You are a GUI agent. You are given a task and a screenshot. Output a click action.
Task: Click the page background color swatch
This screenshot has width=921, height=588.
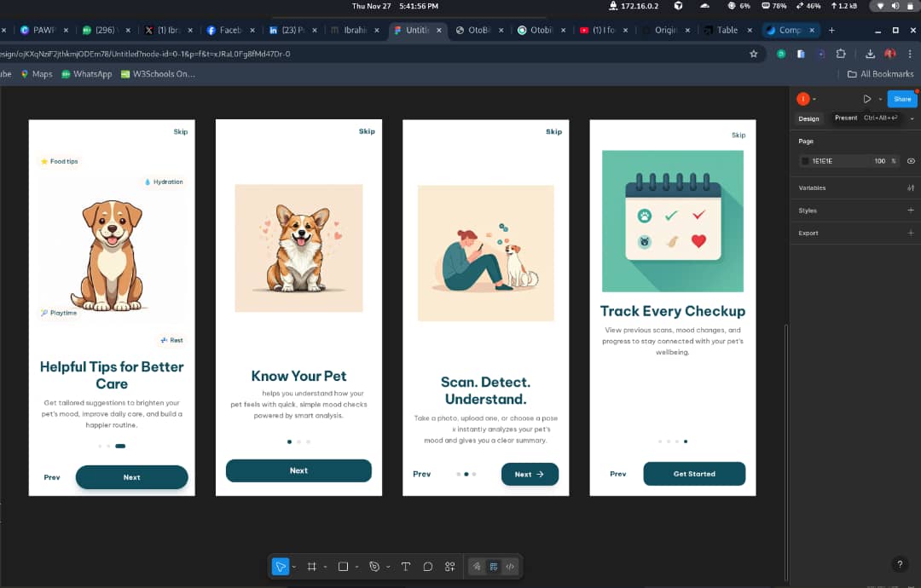pyautogui.click(x=805, y=161)
